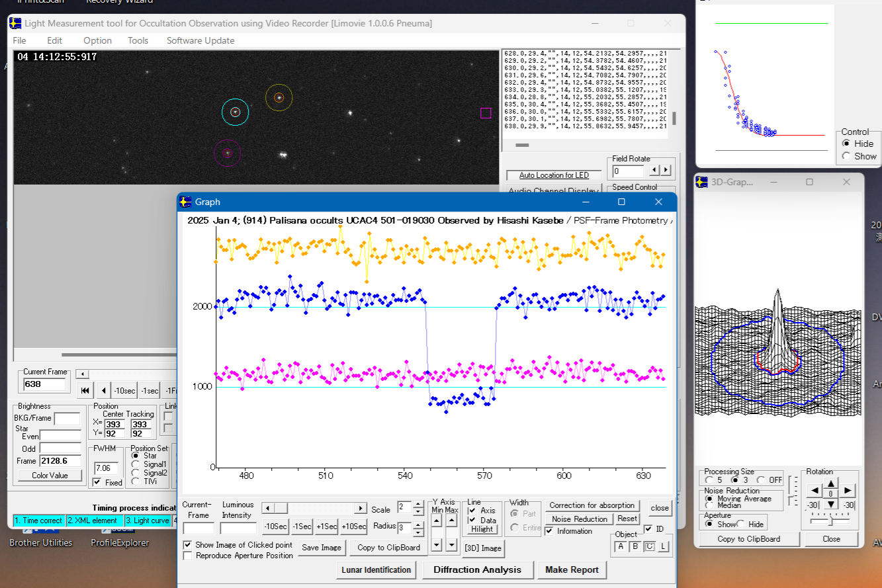Decrease the Radius value with down stepper

pos(418,532)
